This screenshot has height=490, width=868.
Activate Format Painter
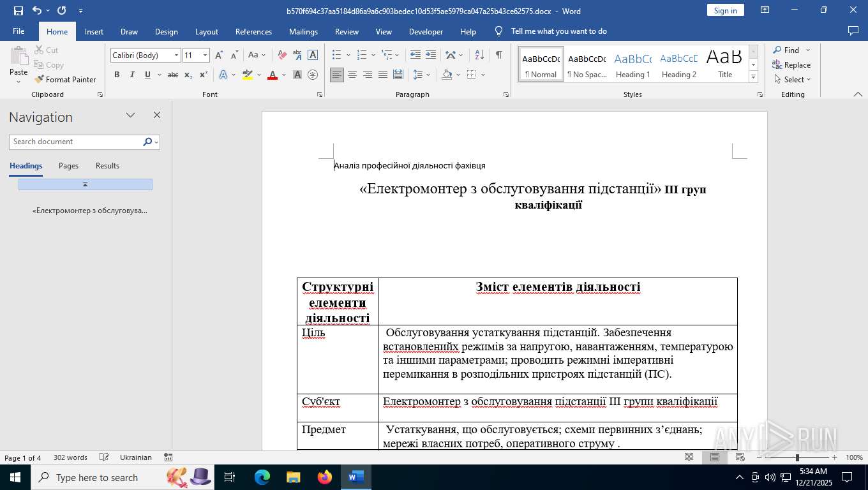(66, 80)
